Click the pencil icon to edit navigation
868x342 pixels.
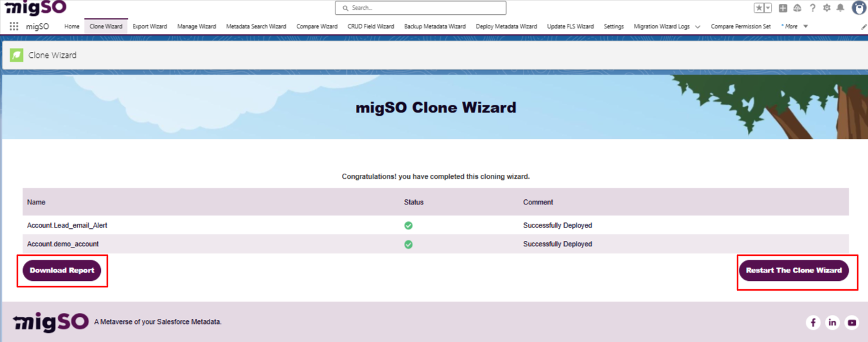point(864,27)
